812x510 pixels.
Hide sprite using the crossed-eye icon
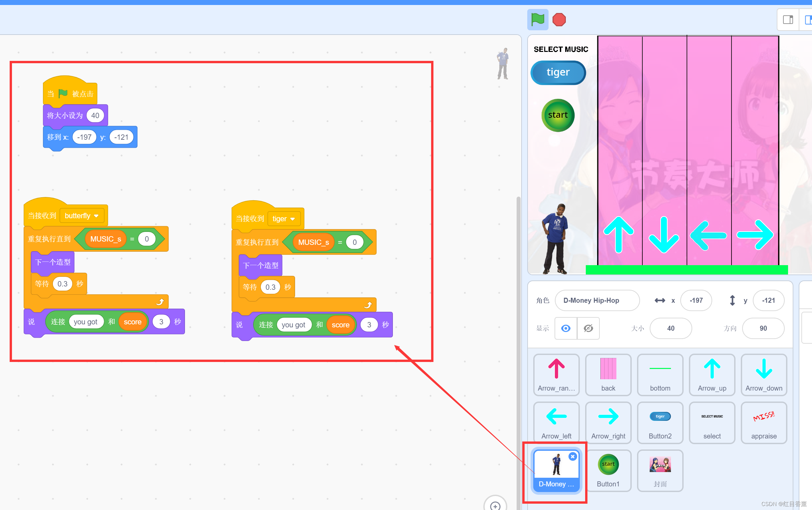(588, 328)
